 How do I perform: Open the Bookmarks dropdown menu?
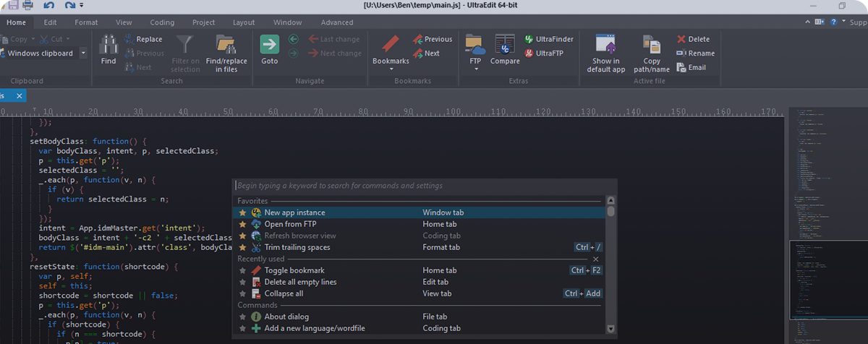pos(391,69)
